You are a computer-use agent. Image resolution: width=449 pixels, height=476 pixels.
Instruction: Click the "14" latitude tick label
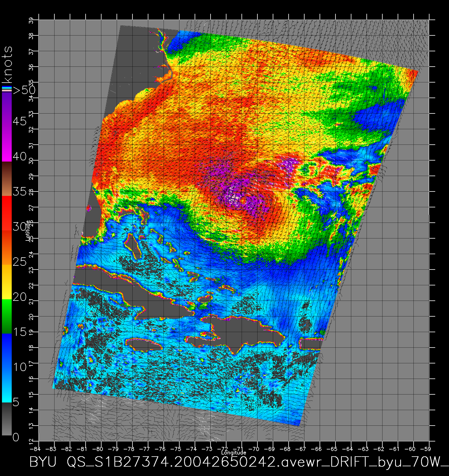click(x=31, y=411)
